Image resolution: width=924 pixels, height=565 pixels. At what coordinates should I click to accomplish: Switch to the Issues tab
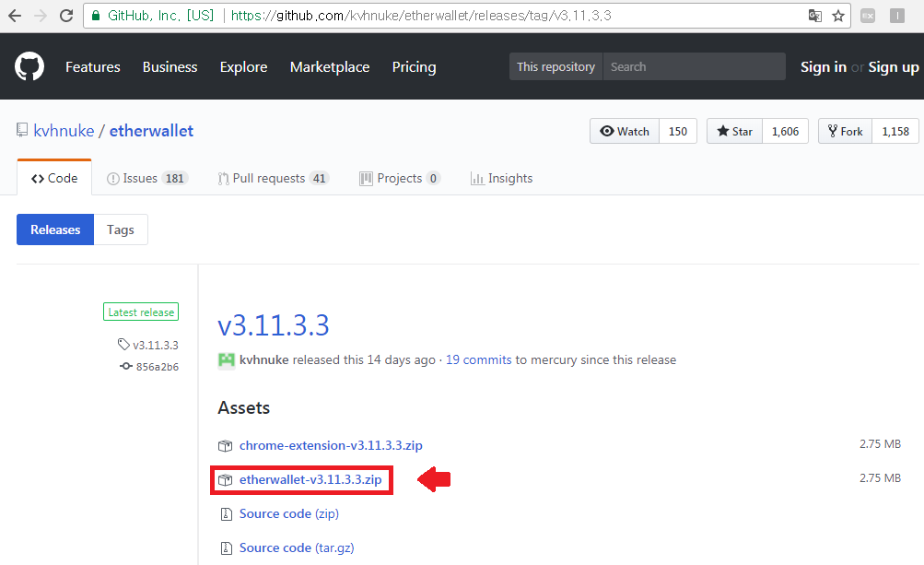146,178
